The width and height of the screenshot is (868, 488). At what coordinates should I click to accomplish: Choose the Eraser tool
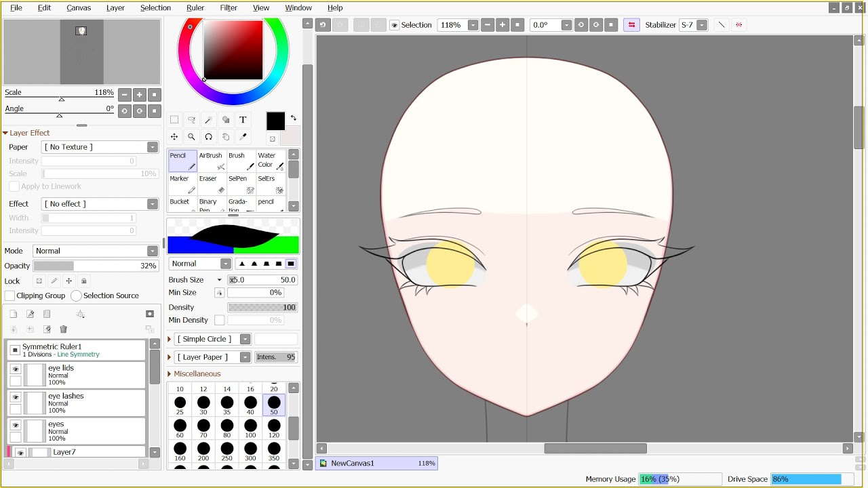212,184
